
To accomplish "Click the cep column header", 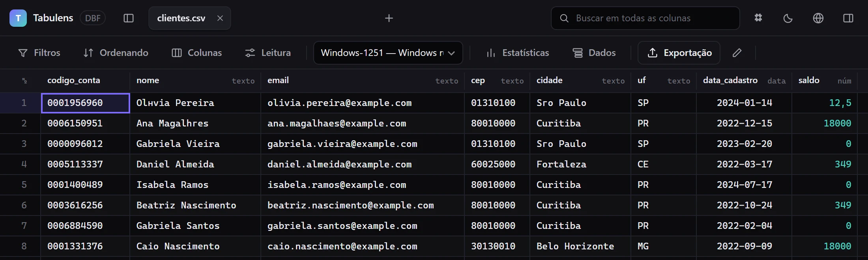I will (497, 81).
